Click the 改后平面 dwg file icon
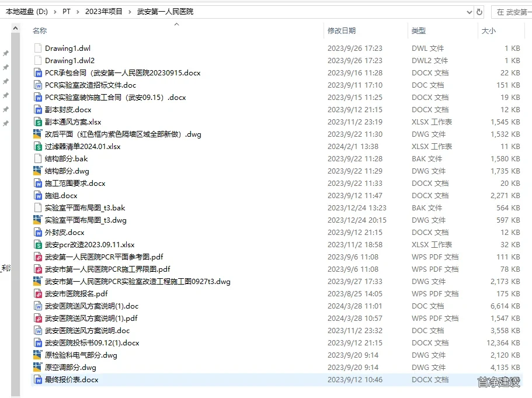The height and width of the screenshot is (398, 532). [x=37, y=134]
